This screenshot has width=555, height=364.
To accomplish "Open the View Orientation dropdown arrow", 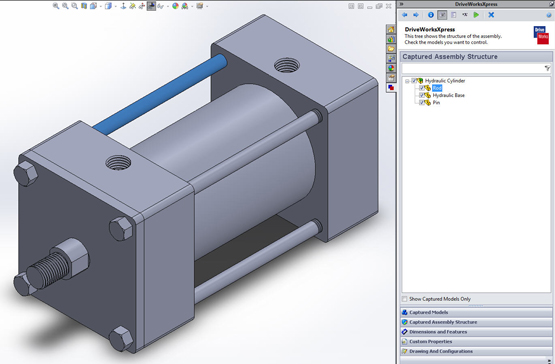I will [x=101, y=6].
